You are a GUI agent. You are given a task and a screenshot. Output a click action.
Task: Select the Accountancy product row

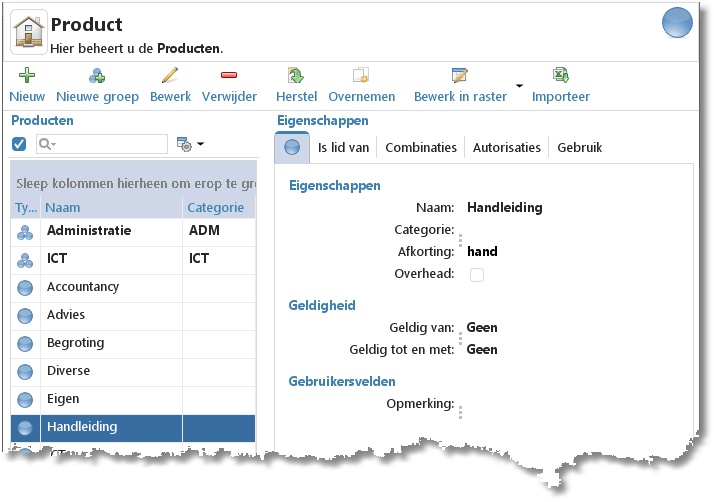coord(133,287)
